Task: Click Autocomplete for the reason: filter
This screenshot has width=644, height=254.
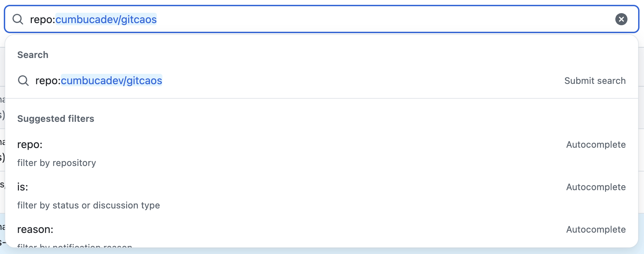Action: pyautogui.click(x=596, y=229)
